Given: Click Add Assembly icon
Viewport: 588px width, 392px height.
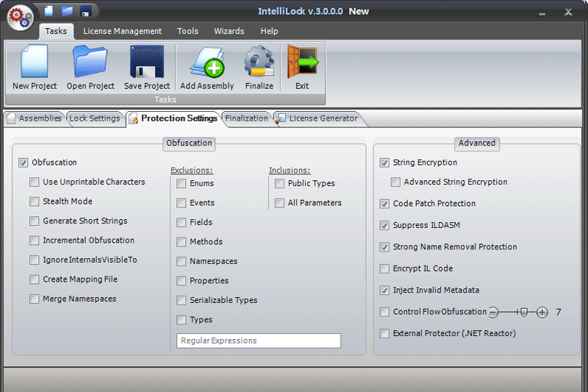Looking at the screenshot, I should (207, 63).
